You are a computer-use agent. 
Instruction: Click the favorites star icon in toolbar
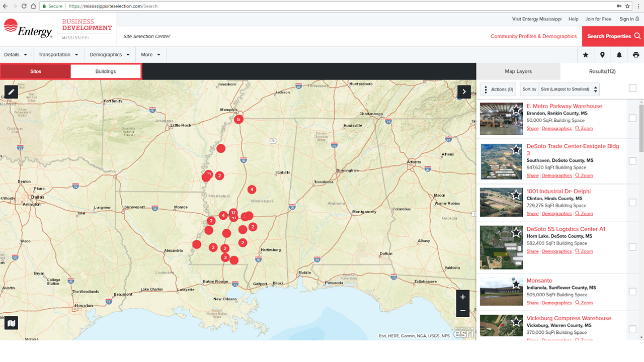coord(586,55)
